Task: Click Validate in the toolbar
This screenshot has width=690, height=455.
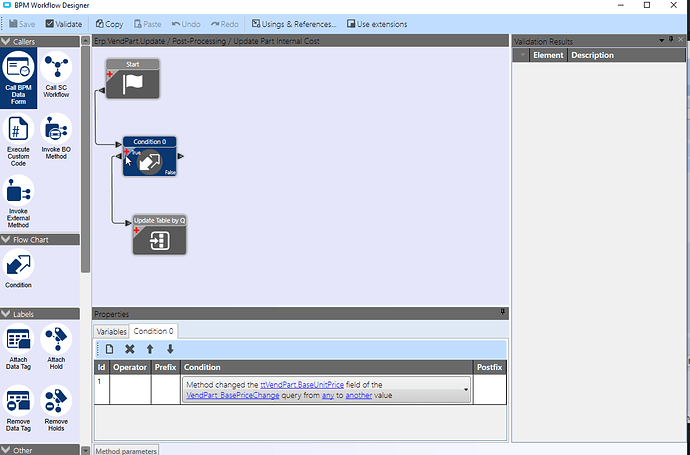Action: [64, 24]
